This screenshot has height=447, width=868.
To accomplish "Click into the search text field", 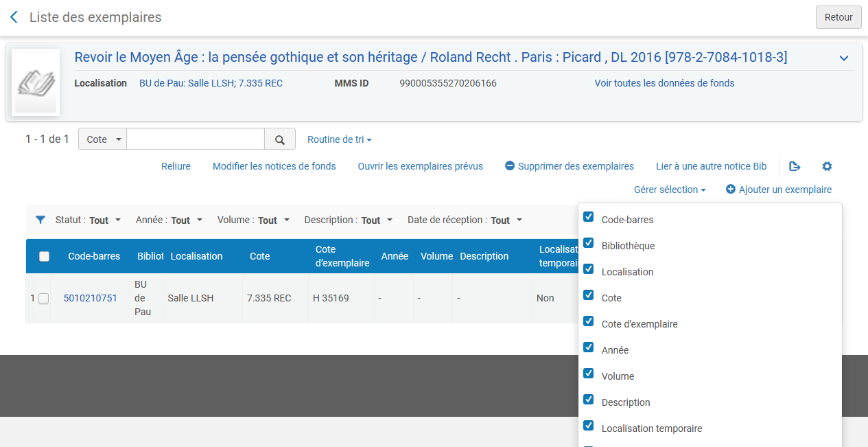I will (196, 139).
